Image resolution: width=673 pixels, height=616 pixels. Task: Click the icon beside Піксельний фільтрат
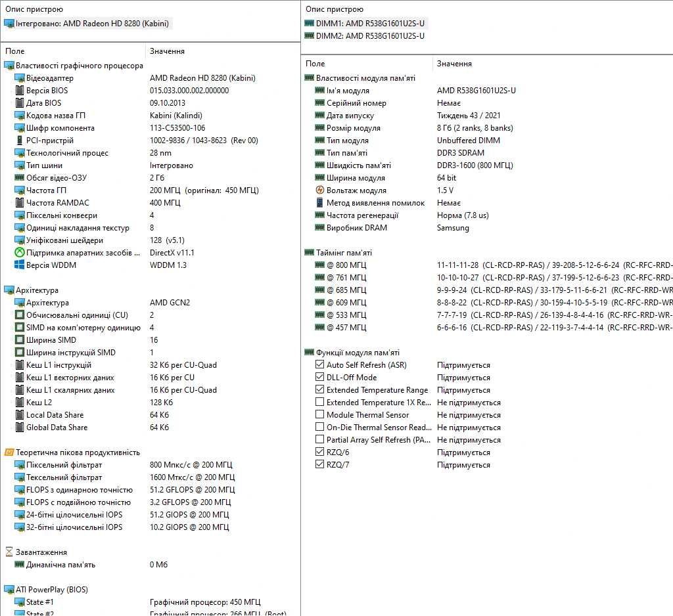click(19, 464)
